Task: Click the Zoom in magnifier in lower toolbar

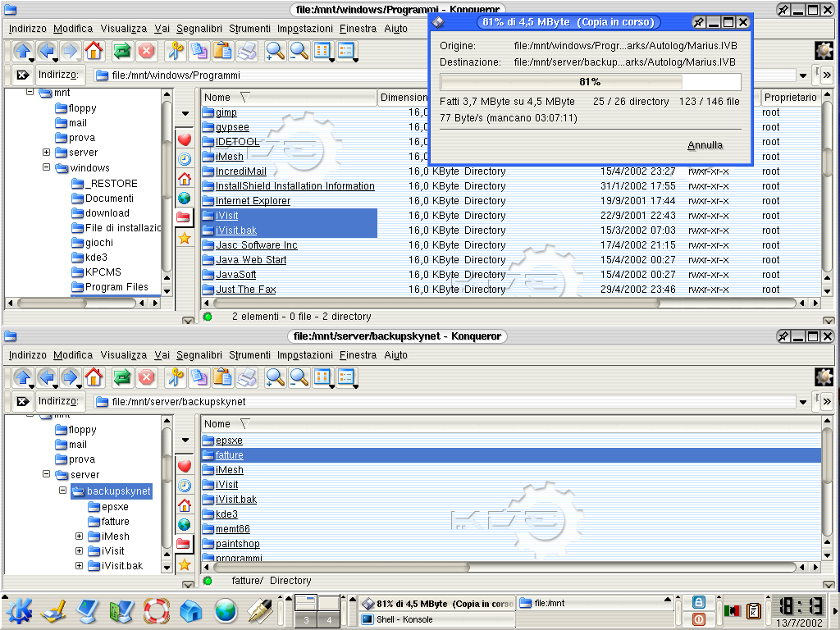Action: click(x=275, y=377)
